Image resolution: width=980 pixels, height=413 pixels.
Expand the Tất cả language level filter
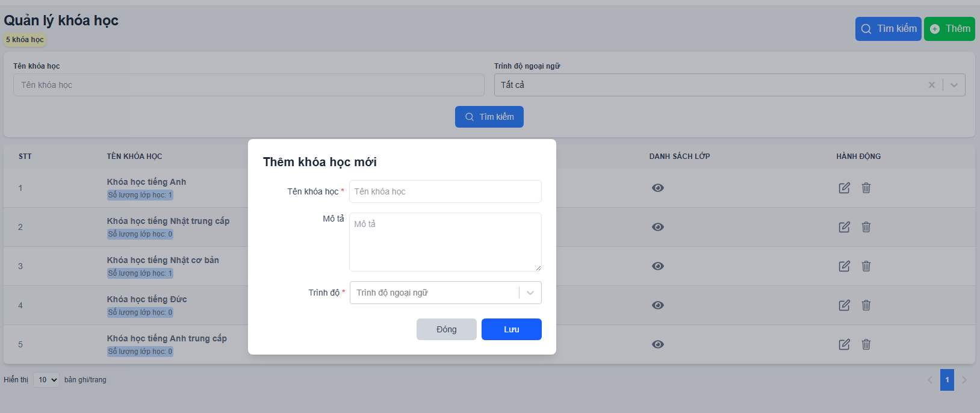pos(954,85)
